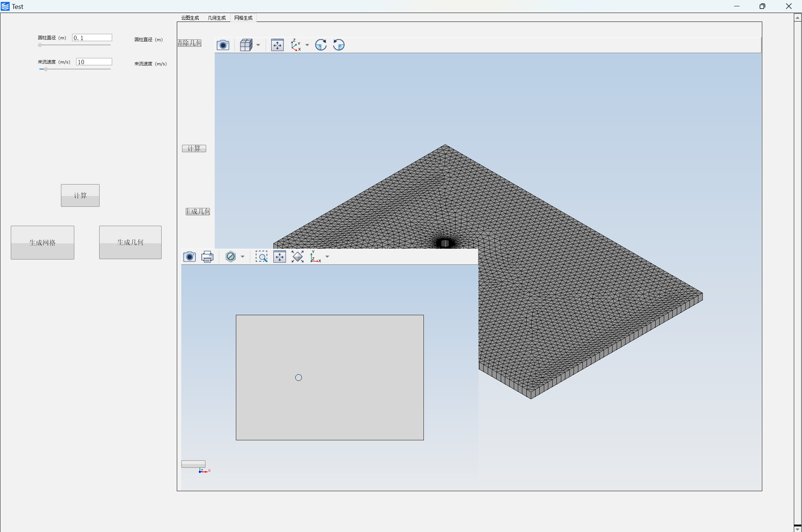
Task: Select the counter-rotate model icon
Action: click(x=339, y=45)
